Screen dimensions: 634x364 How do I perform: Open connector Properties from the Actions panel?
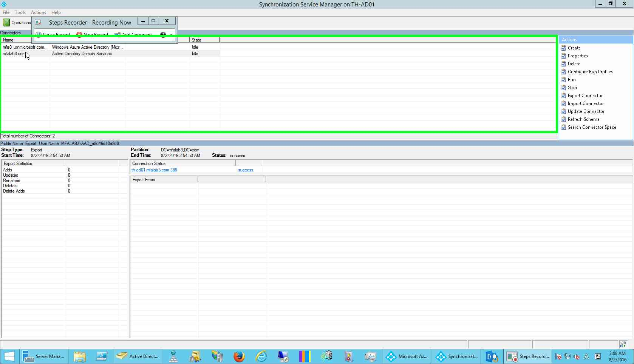pos(578,56)
